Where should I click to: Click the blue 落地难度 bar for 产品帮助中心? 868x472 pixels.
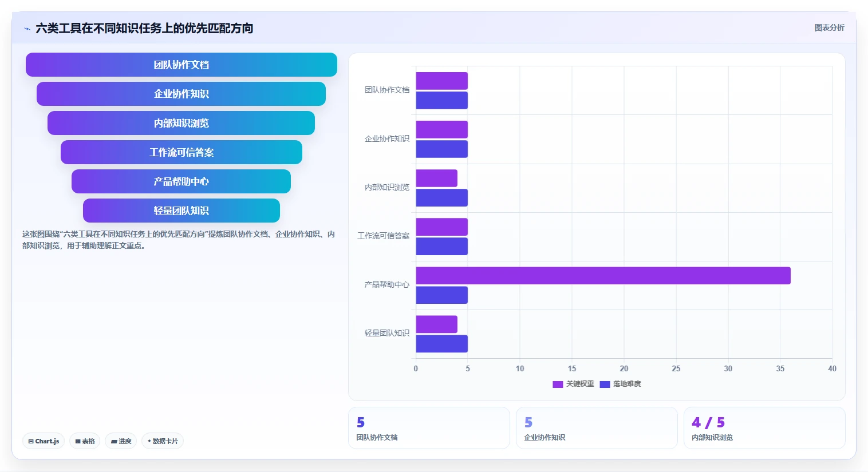441,295
